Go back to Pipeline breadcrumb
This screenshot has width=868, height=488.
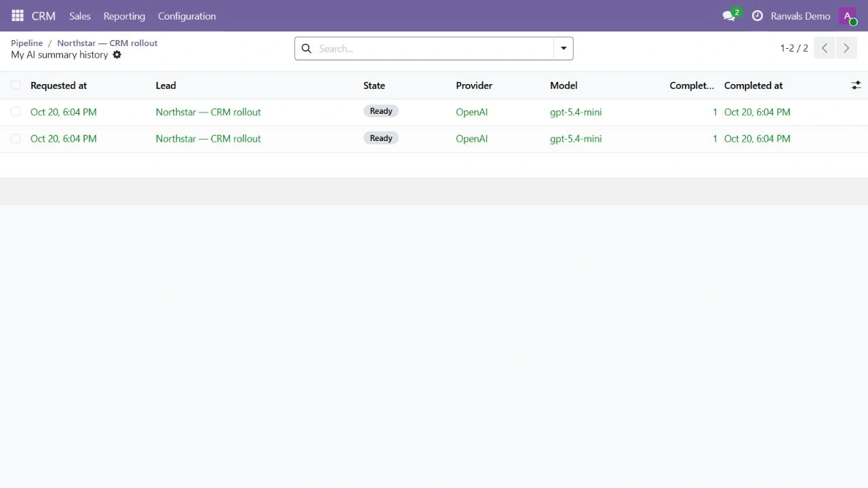tap(26, 43)
